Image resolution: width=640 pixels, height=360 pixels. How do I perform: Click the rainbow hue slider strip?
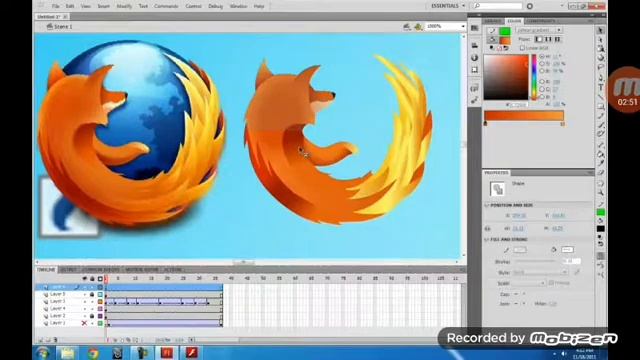(x=534, y=77)
